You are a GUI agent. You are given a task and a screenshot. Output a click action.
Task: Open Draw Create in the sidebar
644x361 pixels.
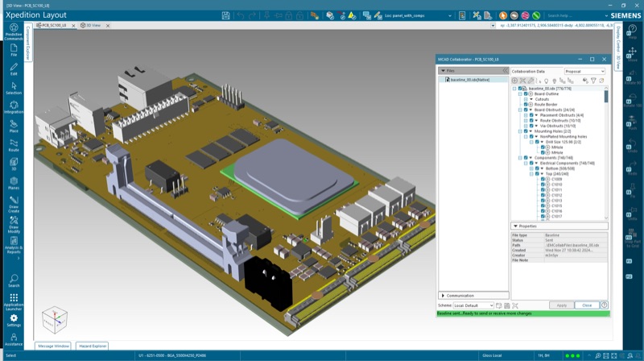pyautogui.click(x=14, y=205)
